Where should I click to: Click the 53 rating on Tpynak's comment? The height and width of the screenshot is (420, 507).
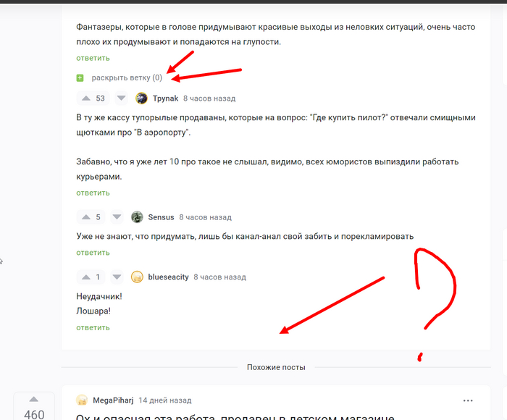coord(100,98)
